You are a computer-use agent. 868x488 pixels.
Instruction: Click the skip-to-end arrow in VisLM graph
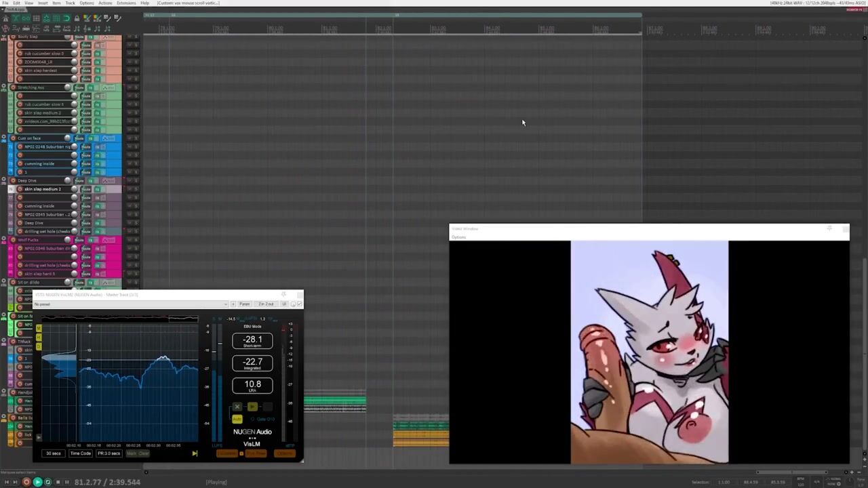pos(195,453)
